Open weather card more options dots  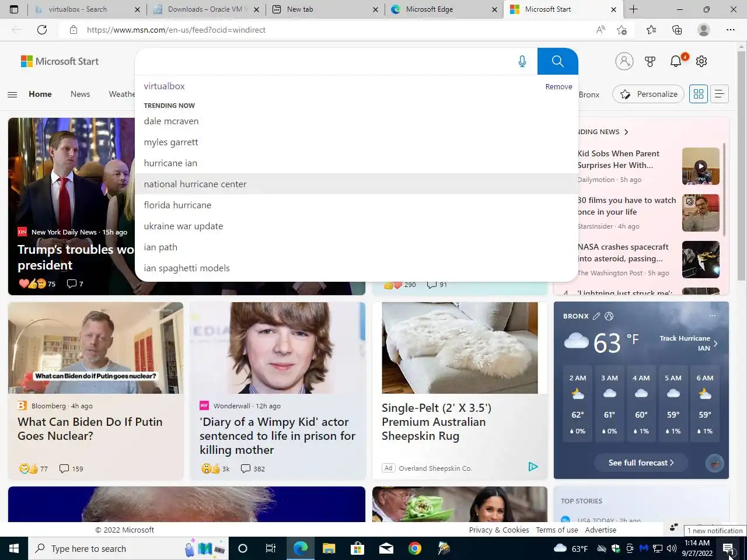click(x=713, y=316)
